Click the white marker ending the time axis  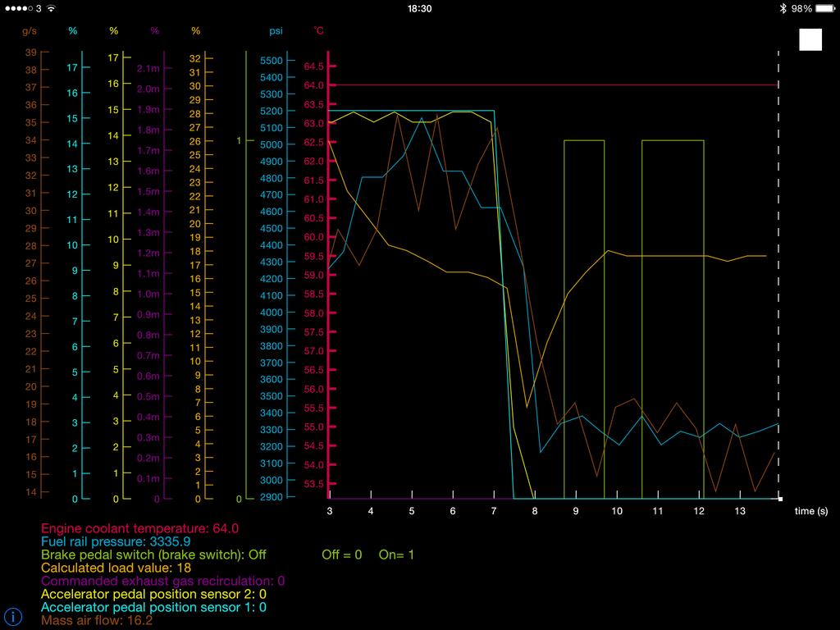point(780,499)
